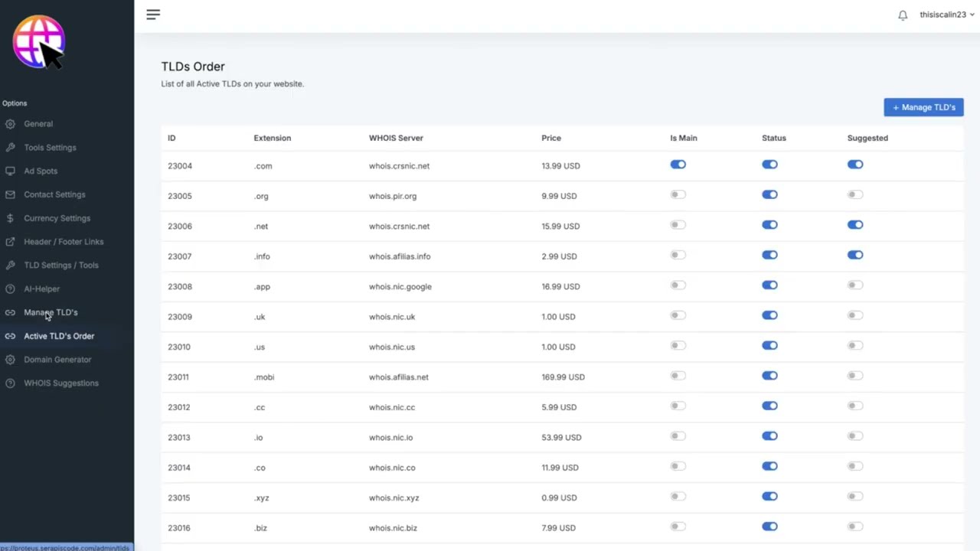
Task: Click the gear icon beside General
Action: (x=10, y=124)
